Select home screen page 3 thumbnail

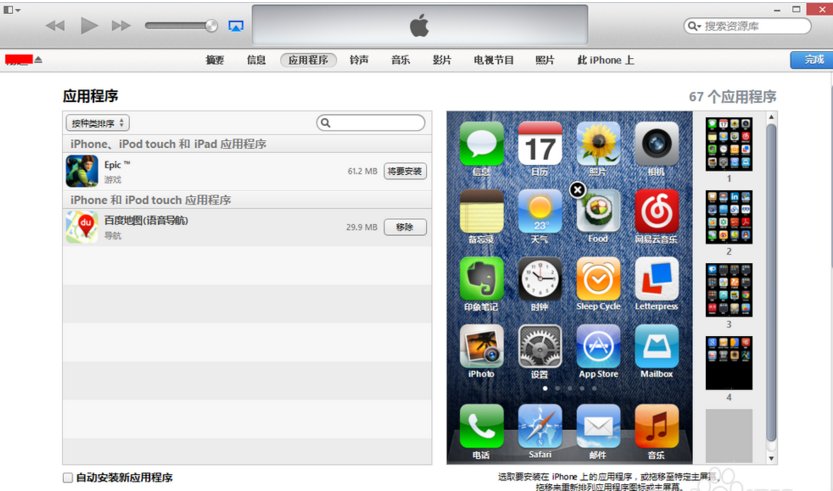pos(729,290)
